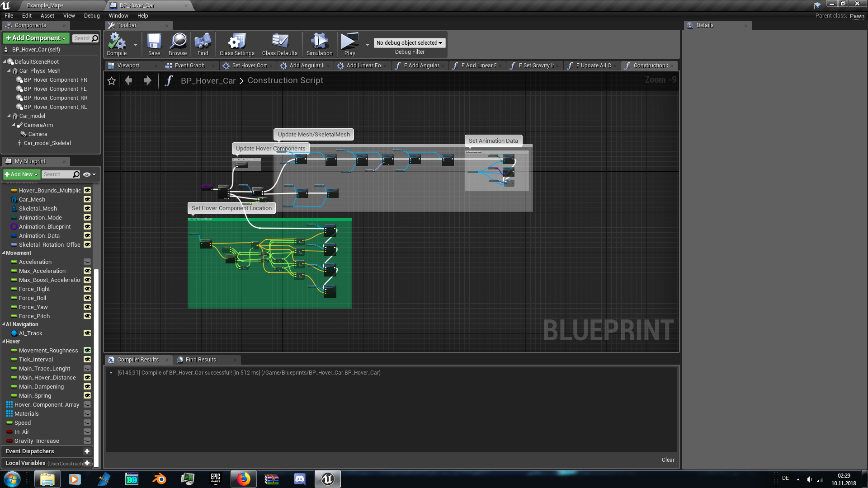Image resolution: width=868 pixels, height=488 pixels.
Task: Click Add New variable button
Action: pyautogui.click(x=21, y=174)
